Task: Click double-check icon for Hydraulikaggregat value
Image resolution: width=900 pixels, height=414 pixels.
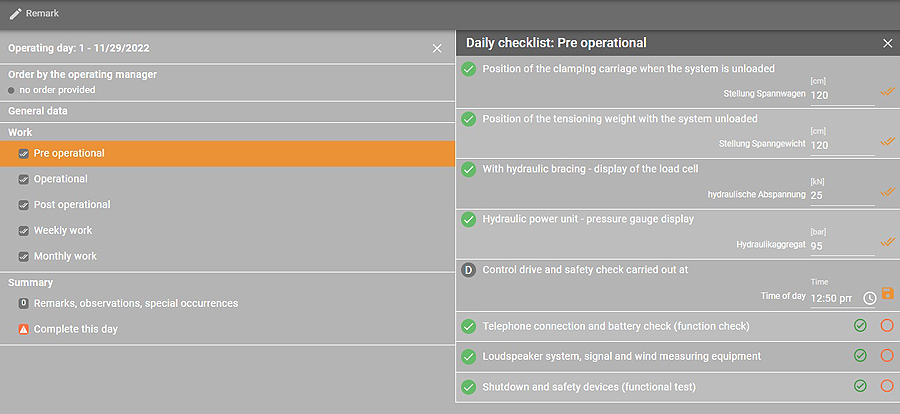Action: coord(887,241)
